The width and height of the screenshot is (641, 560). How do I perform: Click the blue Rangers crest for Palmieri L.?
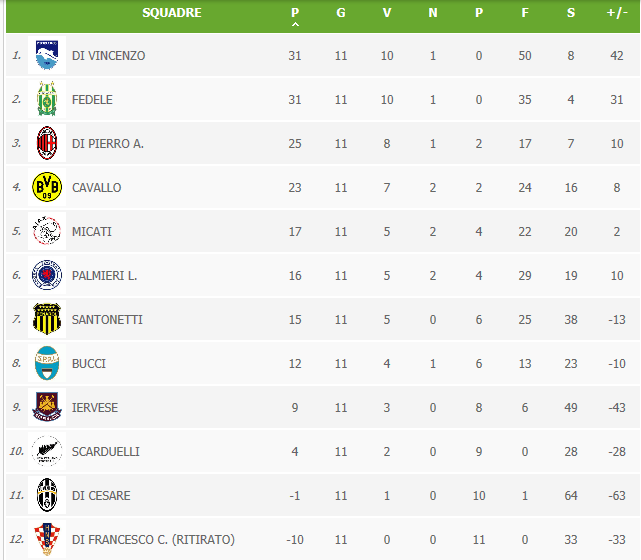click(x=47, y=275)
